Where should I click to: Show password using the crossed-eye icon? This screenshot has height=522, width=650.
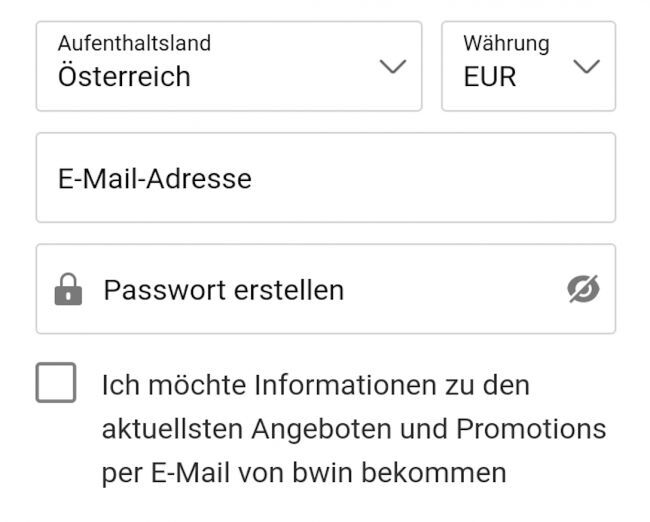583,289
